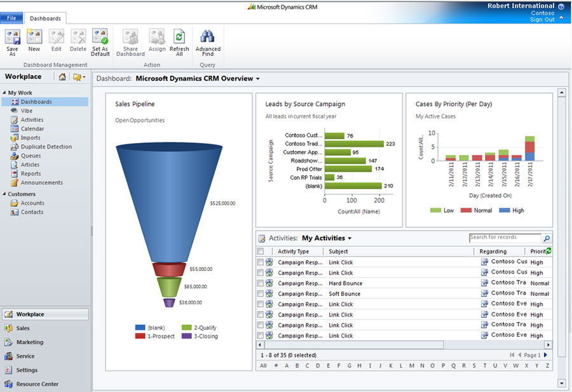Click in the Search for records field
Viewport: 572px width, 392px height.
(505, 238)
